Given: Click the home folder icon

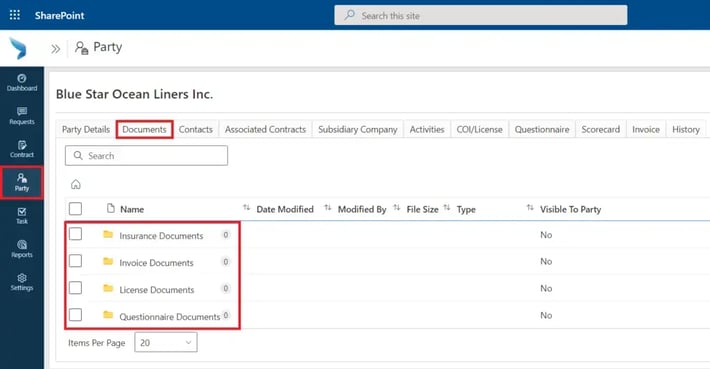Looking at the screenshot, I should point(76,184).
